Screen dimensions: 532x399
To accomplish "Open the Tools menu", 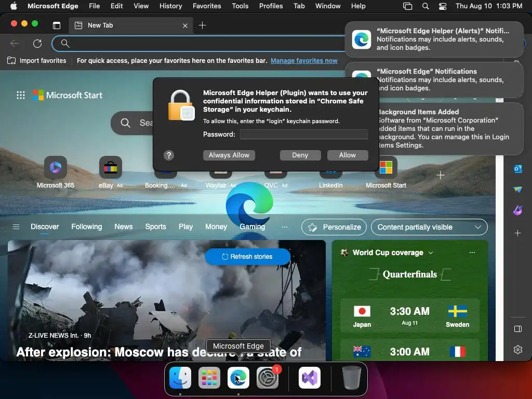I will pos(240,6).
